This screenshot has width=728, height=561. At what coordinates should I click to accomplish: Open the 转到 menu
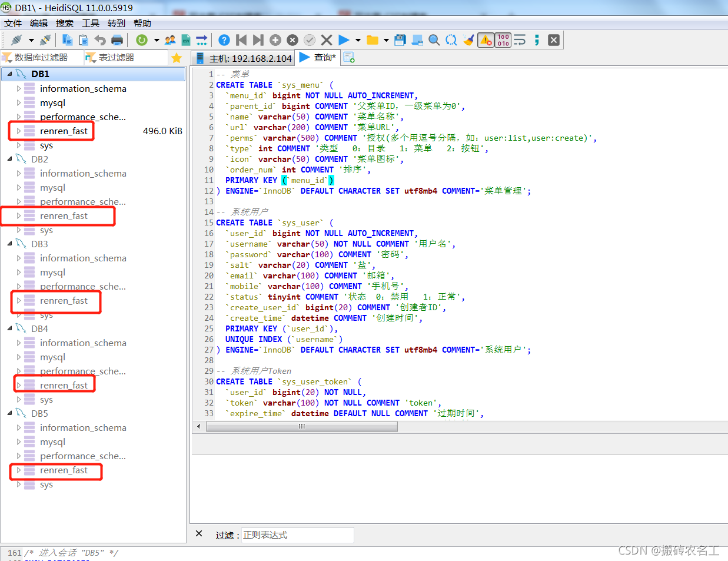[117, 23]
